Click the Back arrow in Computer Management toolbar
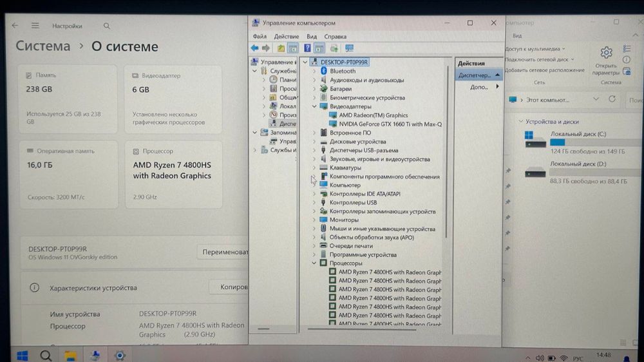Image resolution: width=644 pixels, height=362 pixels. (x=254, y=48)
